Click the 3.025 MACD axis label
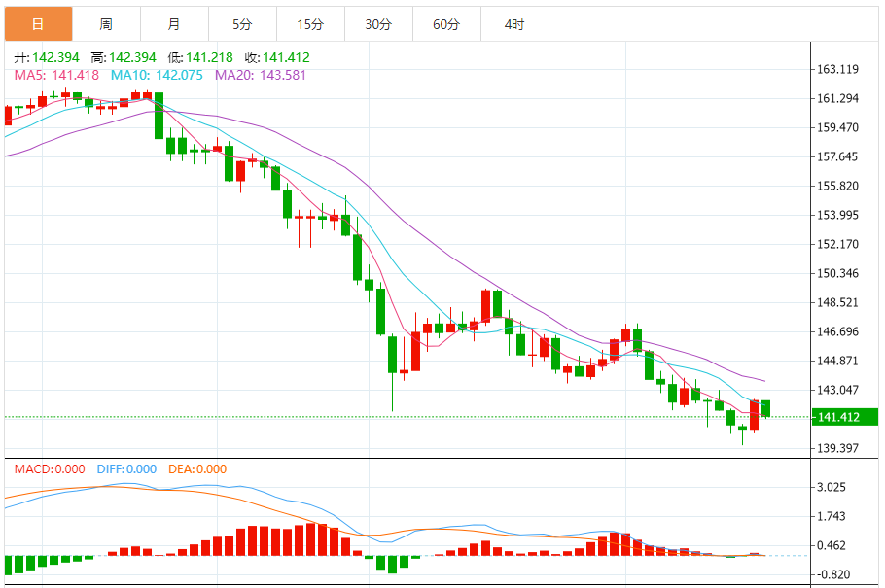Image resolution: width=885 pixels, height=588 pixels. [x=832, y=487]
